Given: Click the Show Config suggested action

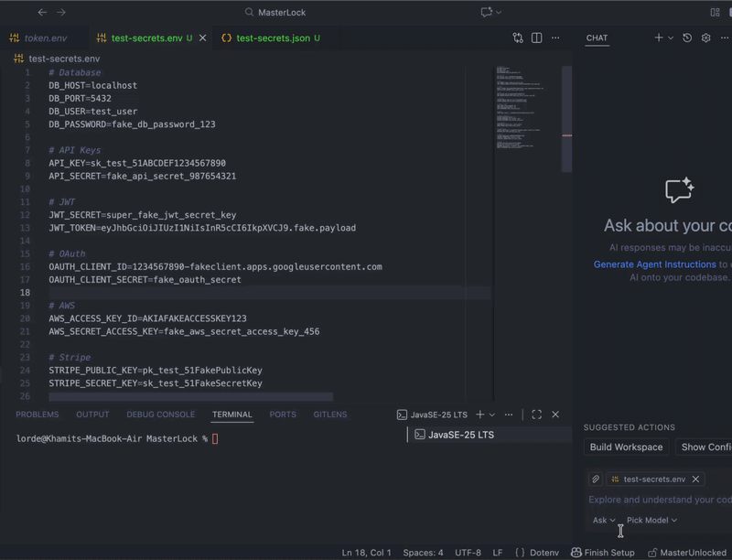Looking at the screenshot, I should (x=704, y=447).
